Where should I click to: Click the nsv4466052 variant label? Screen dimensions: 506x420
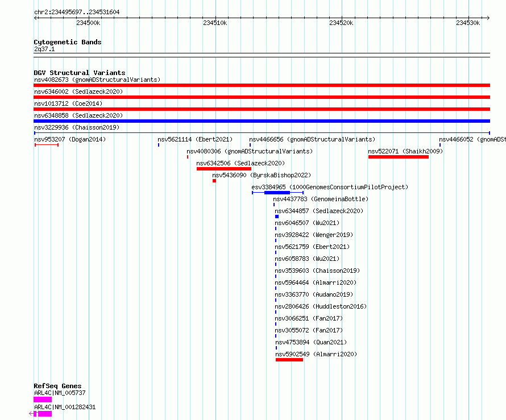coord(472,139)
